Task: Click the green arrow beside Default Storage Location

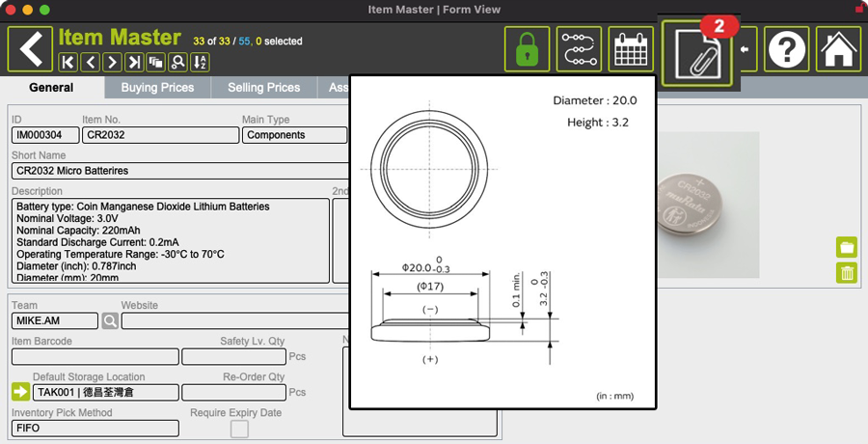Action: click(x=20, y=392)
